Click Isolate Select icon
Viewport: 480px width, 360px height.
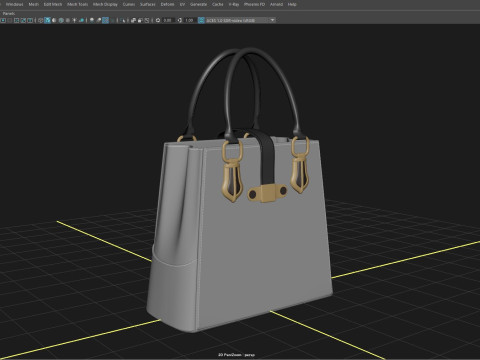(123, 20)
